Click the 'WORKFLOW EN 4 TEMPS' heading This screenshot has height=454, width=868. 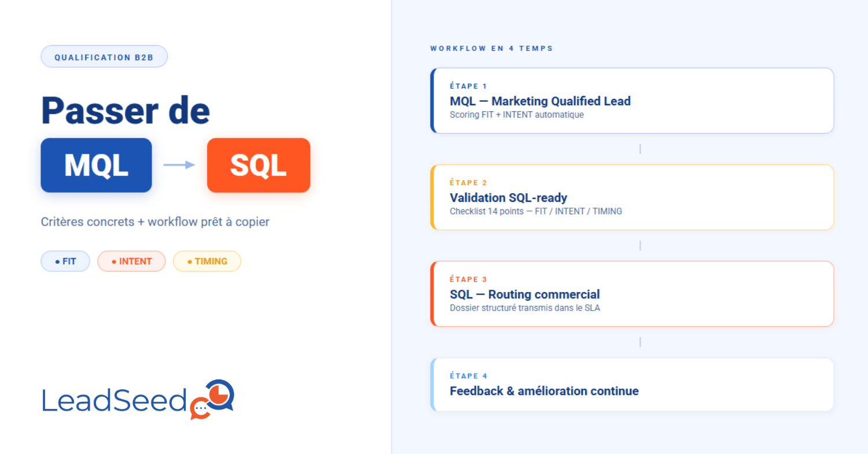492,49
